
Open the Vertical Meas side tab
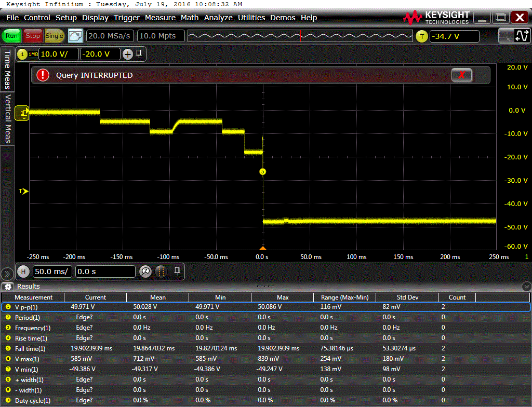(x=7, y=118)
